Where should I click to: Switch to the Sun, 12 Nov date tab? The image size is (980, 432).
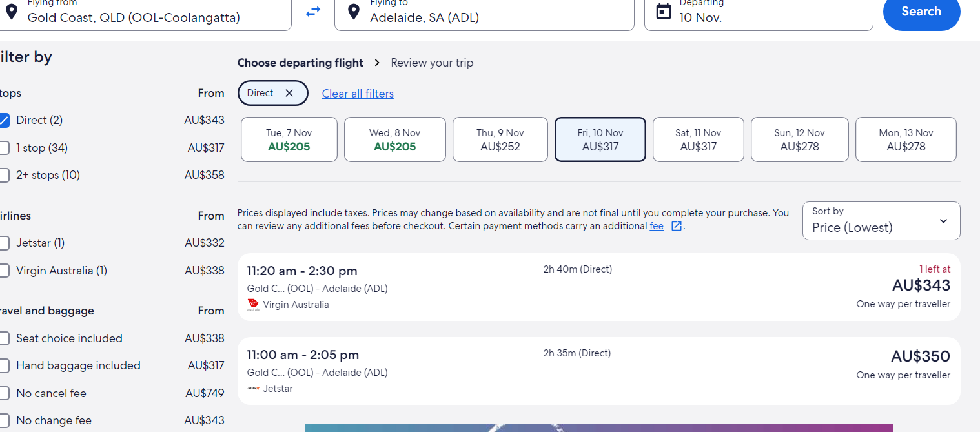click(x=799, y=139)
